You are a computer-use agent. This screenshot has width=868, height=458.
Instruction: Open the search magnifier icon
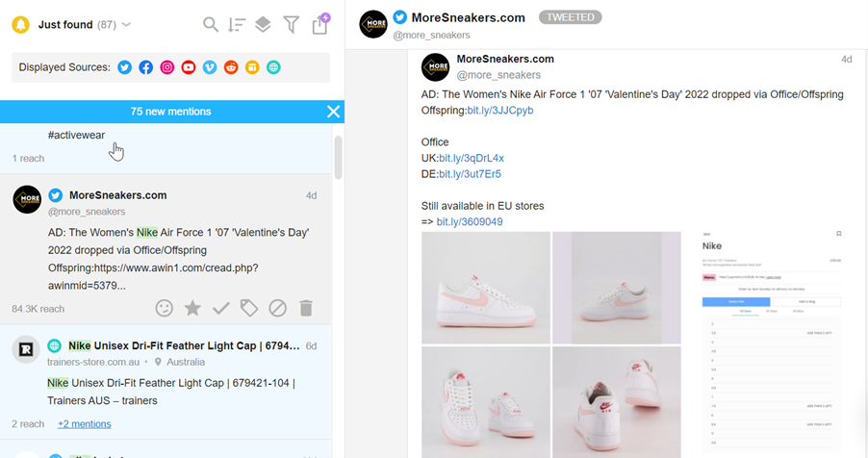[x=211, y=24]
